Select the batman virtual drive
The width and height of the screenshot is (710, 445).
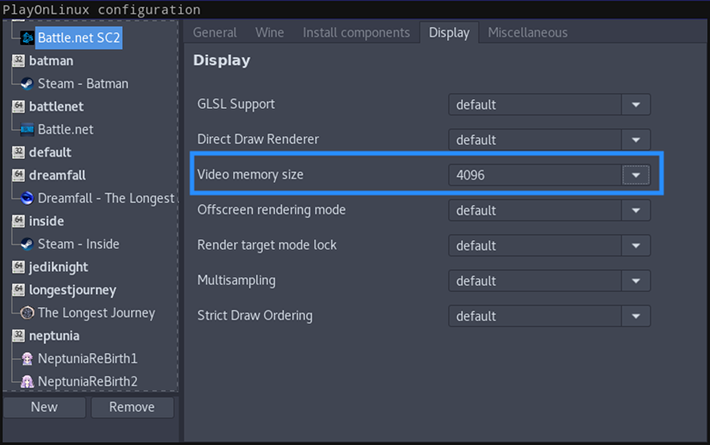(x=51, y=61)
